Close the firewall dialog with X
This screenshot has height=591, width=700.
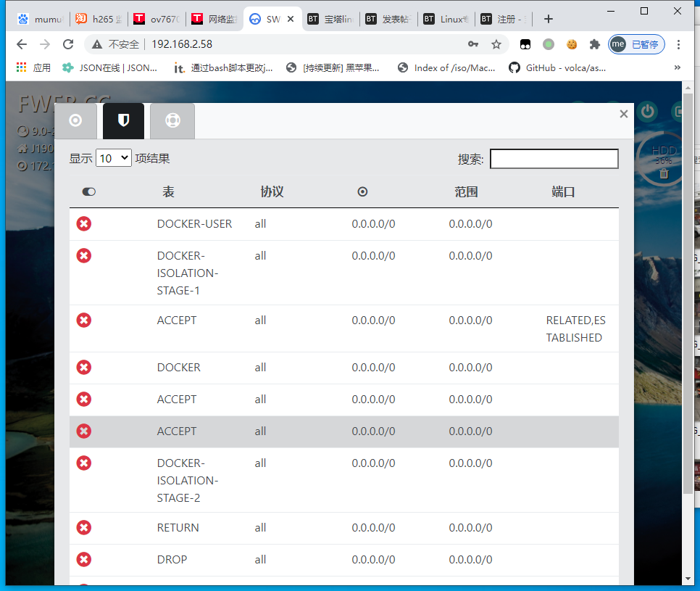pyautogui.click(x=623, y=114)
